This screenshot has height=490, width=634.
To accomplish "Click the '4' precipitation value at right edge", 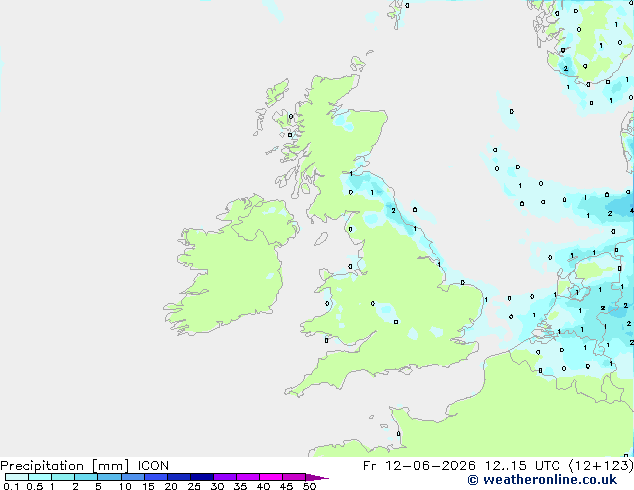I will click(x=632, y=210).
